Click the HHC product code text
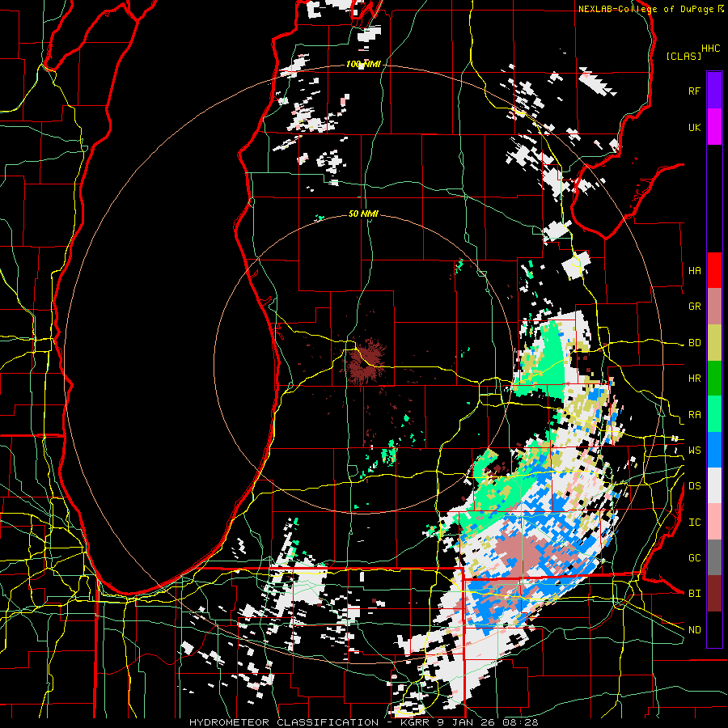The height and width of the screenshot is (728, 728). [x=711, y=49]
